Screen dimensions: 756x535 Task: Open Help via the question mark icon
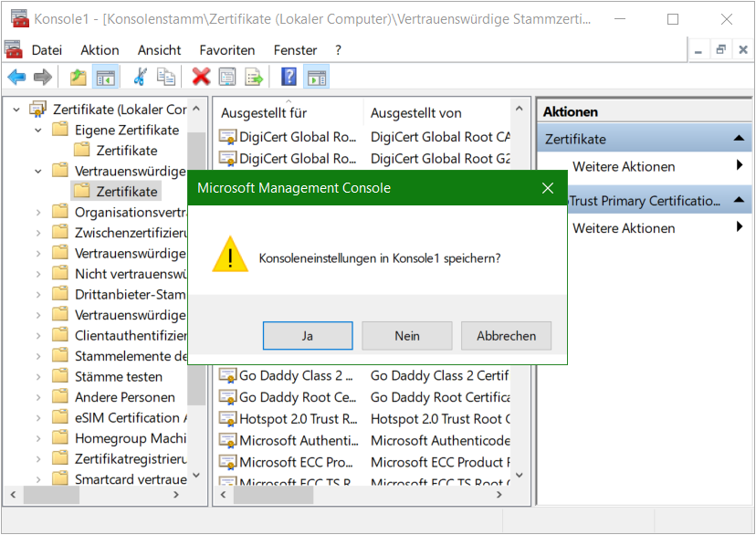(x=287, y=77)
